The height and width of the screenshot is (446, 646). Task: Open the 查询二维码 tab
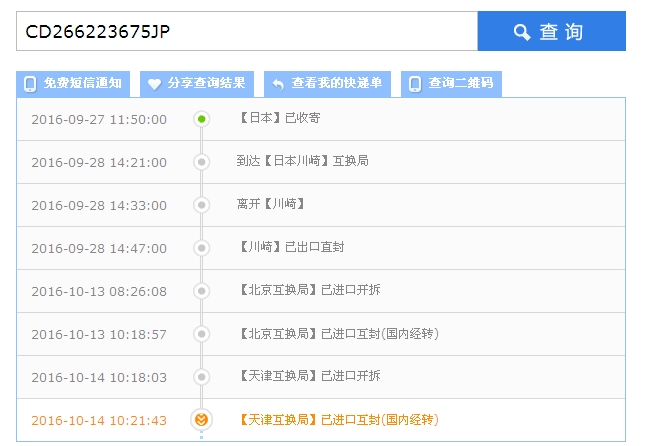(x=451, y=84)
